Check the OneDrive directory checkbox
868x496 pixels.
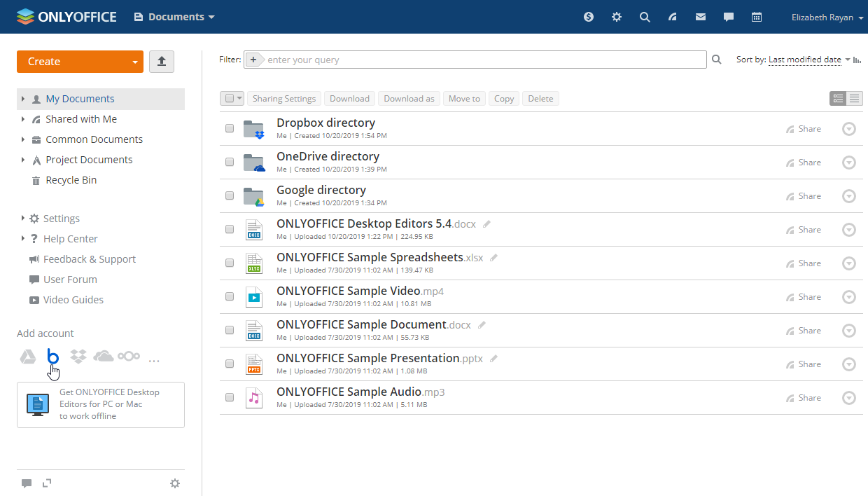(230, 163)
